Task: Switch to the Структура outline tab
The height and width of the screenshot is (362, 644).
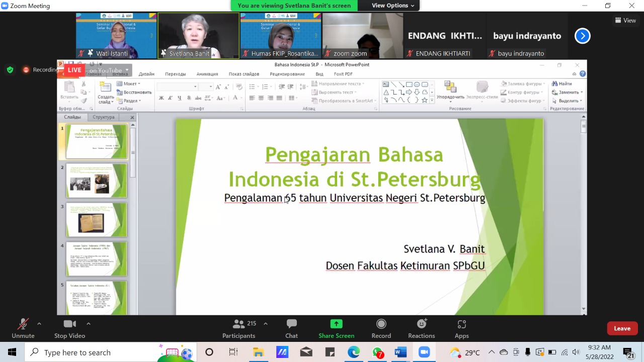Action: [104, 117]
